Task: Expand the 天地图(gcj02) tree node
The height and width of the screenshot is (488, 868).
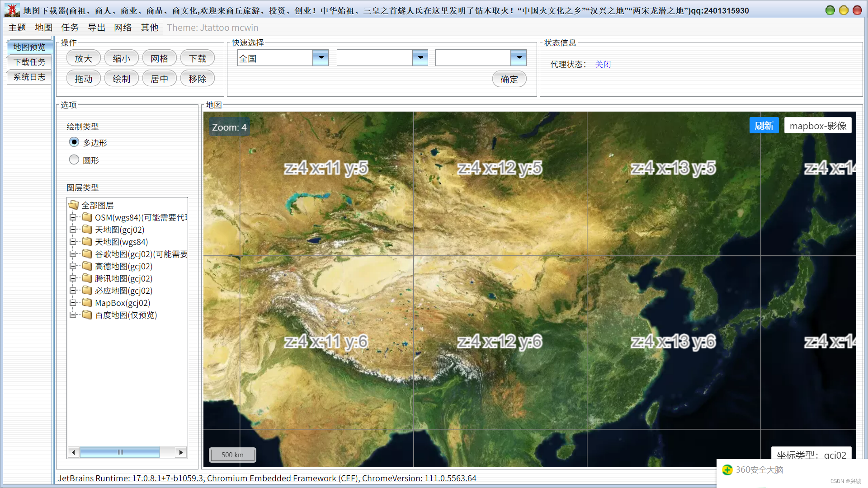Action: (73, 230)
